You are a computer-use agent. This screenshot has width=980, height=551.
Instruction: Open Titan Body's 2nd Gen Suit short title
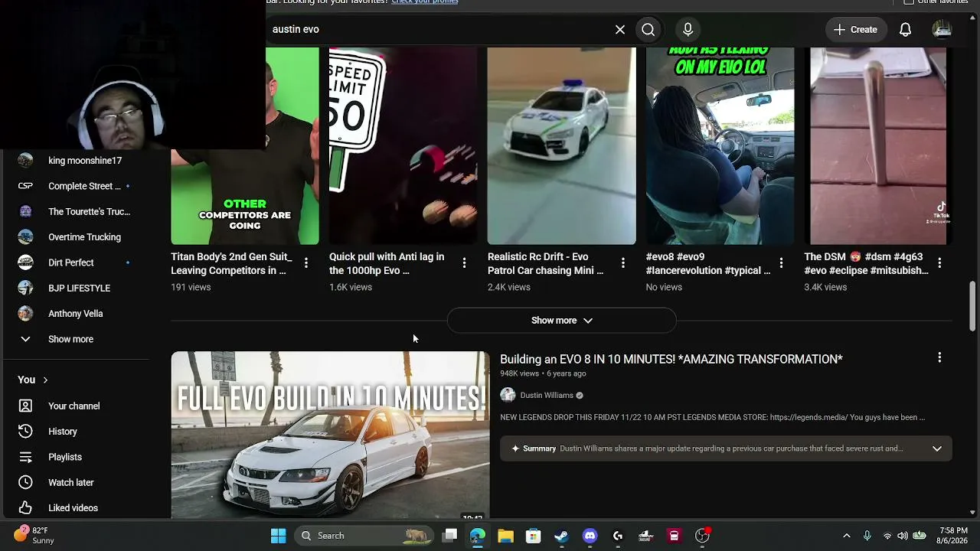point(232,263)
